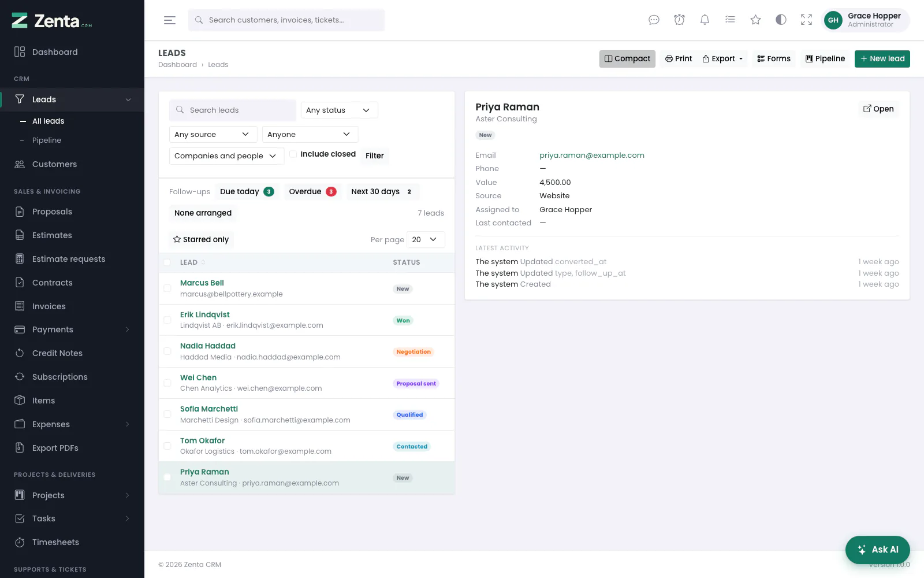Expand the Export dropdown menu
The height and width of the screenshot is (578, 924).
tap(722, 59)
